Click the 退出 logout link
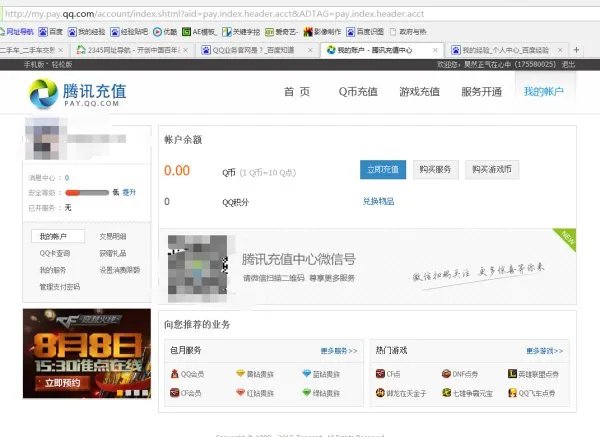The height and width of the screenshot is (437, 600). click(x=568, y=64)
